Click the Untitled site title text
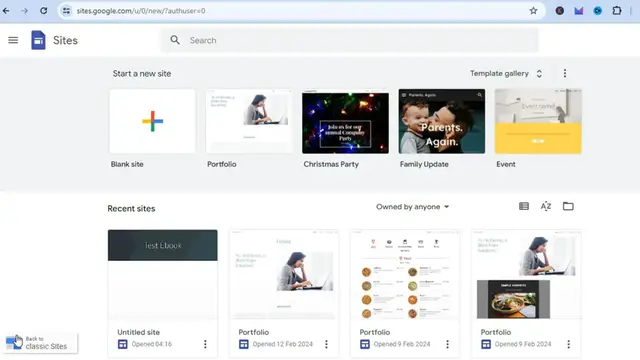The width and height of the screenshot is (640, 360). click(139, 332)
